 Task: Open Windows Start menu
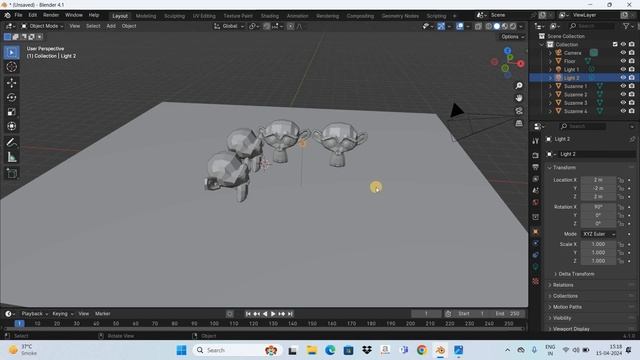click(x=181, y=350)
